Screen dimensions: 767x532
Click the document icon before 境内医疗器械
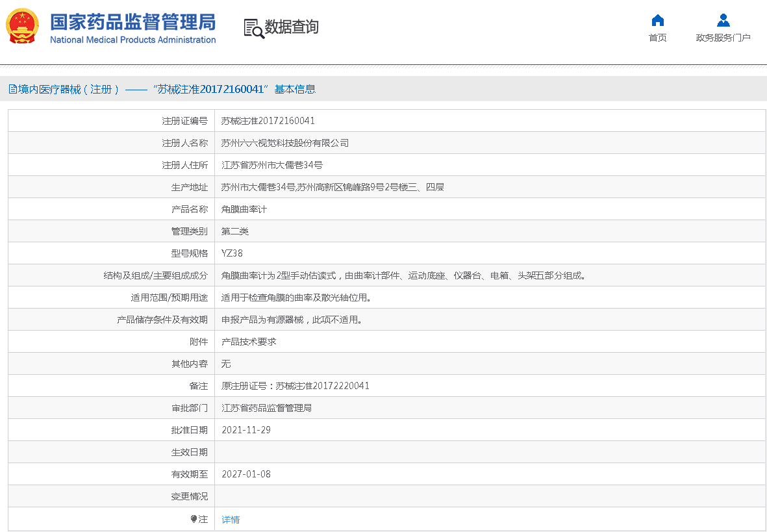point(12,90)
